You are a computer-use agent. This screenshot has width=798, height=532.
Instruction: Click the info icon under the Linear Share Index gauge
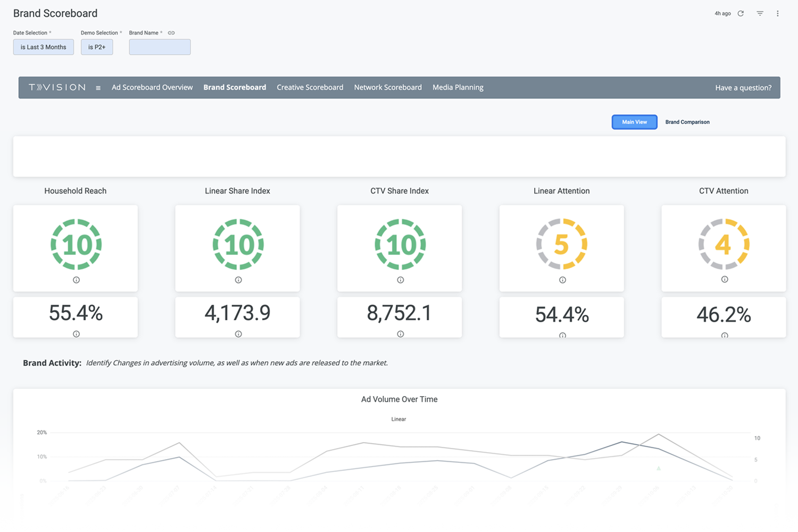click(237, 279)
